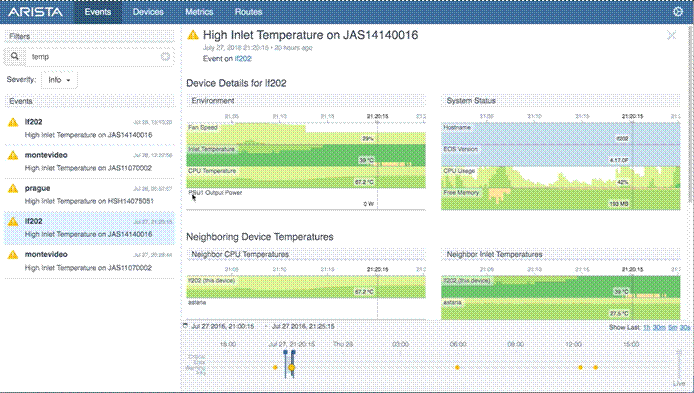
Task: Open the Routes tab
Action: coord(248,12)
